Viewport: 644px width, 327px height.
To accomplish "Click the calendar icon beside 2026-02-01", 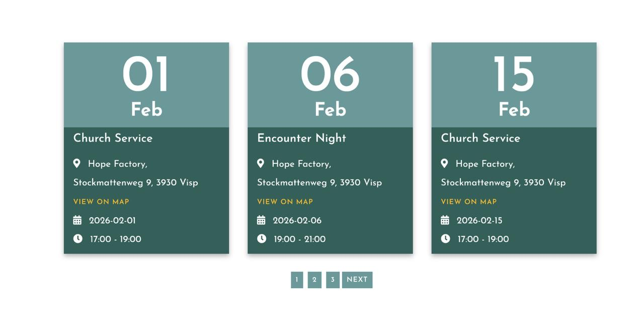I will click(77, 220).
